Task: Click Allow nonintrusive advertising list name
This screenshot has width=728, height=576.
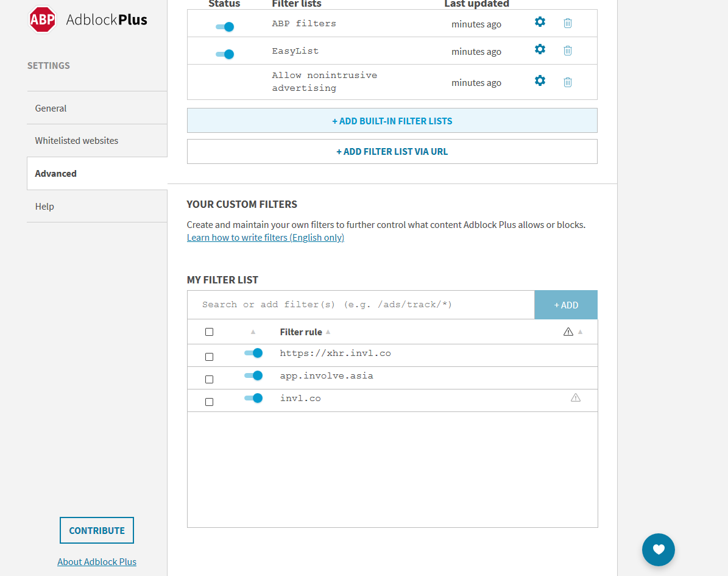Action: click(x=324, y=81)
